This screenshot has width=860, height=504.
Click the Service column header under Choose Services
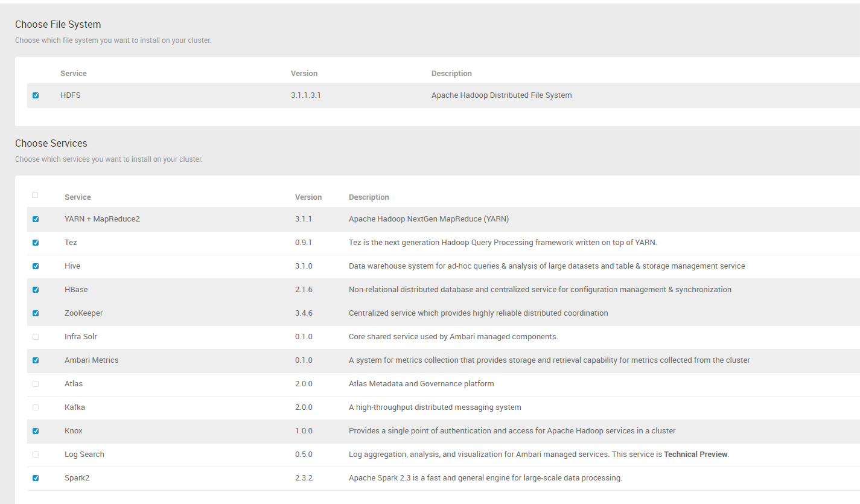click(x=78, y=197)
